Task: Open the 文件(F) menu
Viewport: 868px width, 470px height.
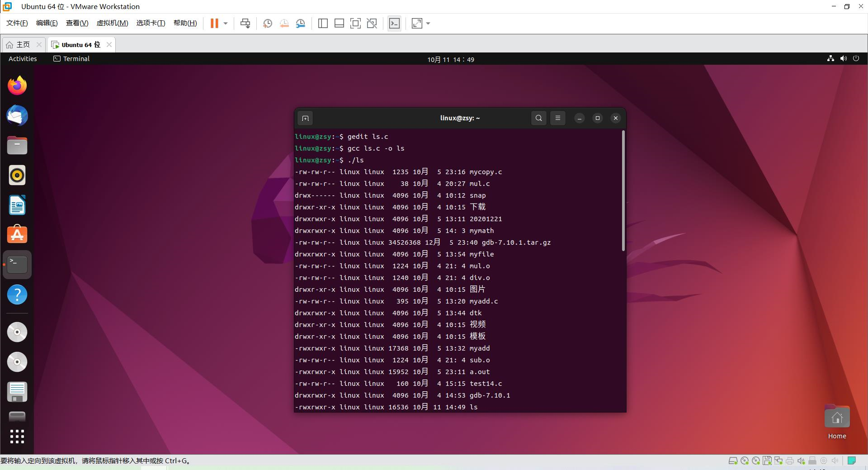Action: (17, 23)
